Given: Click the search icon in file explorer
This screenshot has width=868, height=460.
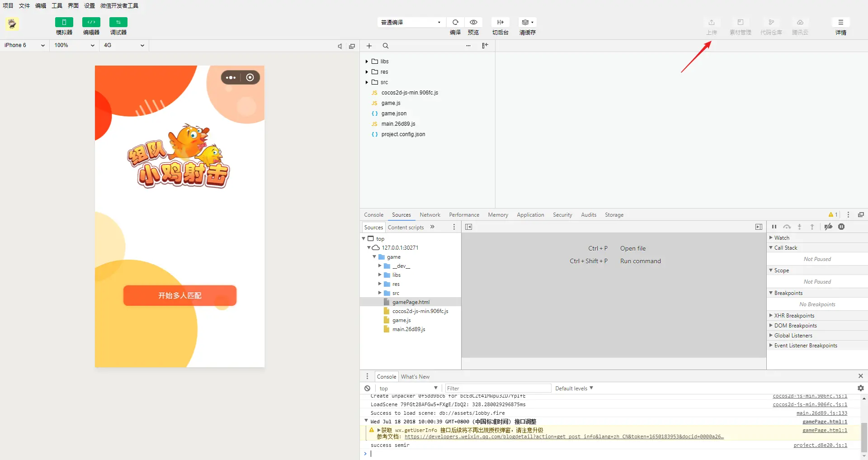Looking at the screenshot, I should (x=386, y=46).
